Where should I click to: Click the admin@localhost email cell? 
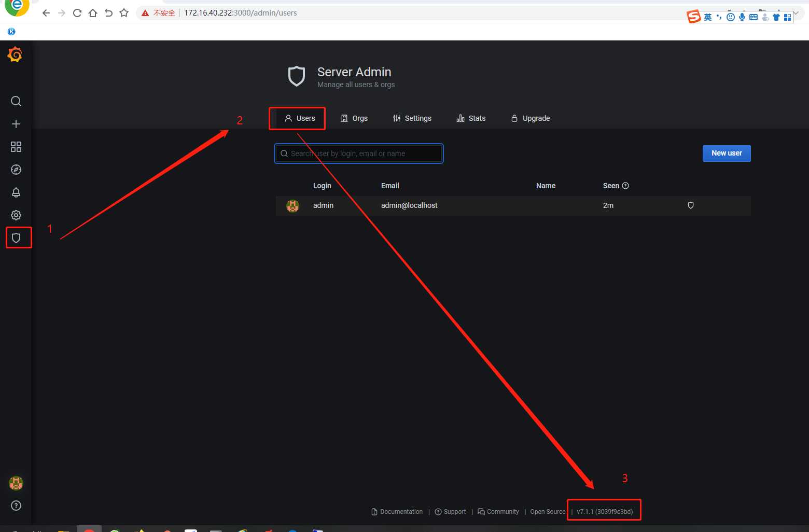(409, 205)
